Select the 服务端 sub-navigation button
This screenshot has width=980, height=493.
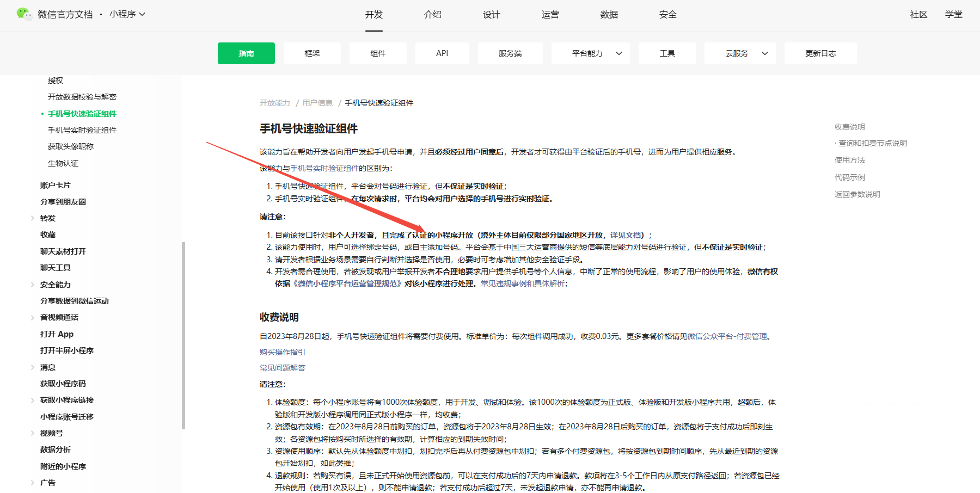(510, 53)
